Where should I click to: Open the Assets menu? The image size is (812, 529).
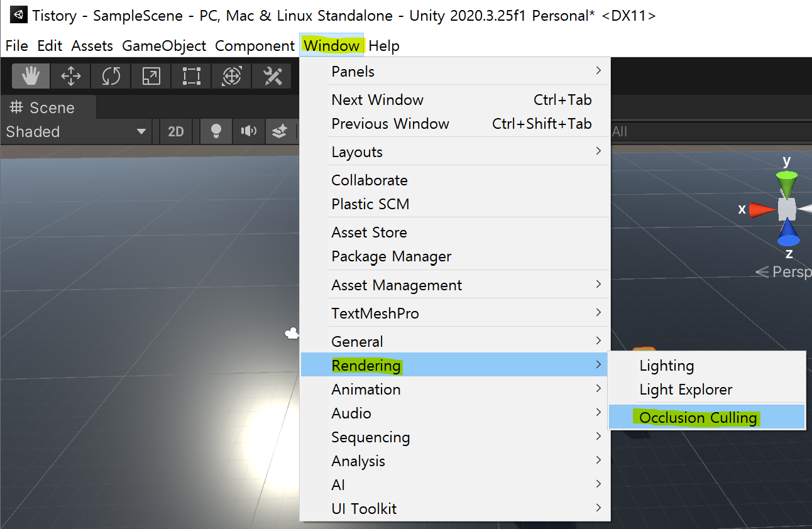point(92,46)
